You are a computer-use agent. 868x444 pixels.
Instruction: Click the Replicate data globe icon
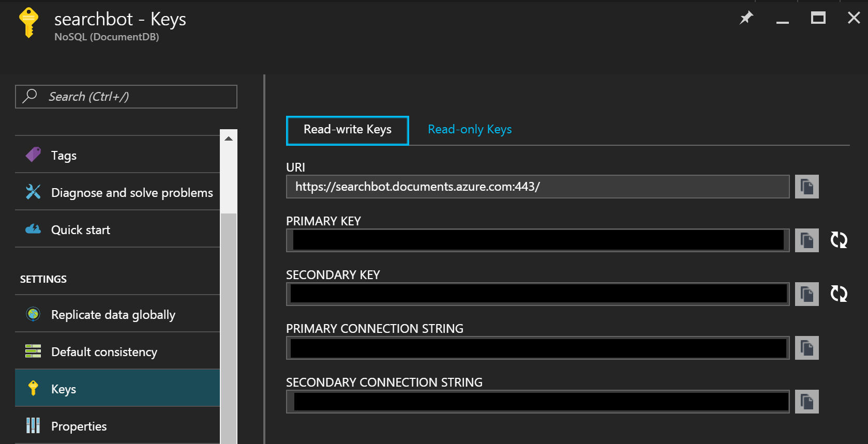(33, 314)
